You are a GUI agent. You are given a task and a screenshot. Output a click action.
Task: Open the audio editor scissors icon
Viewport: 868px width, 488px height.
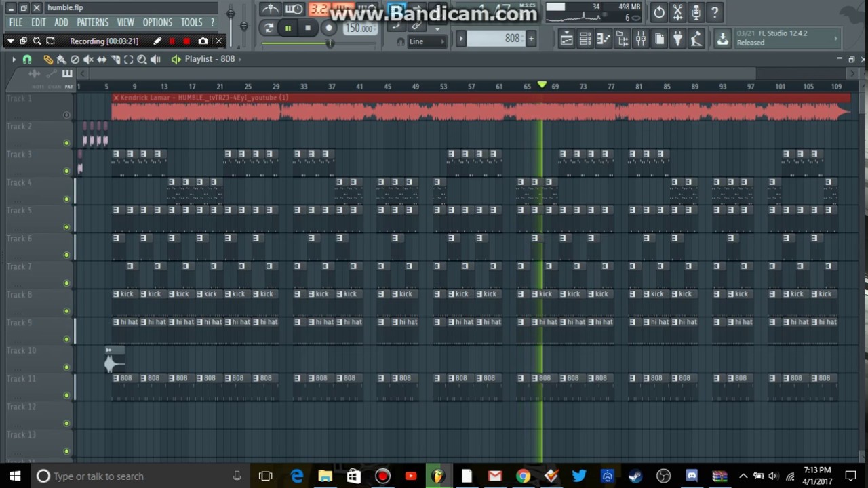677,12
